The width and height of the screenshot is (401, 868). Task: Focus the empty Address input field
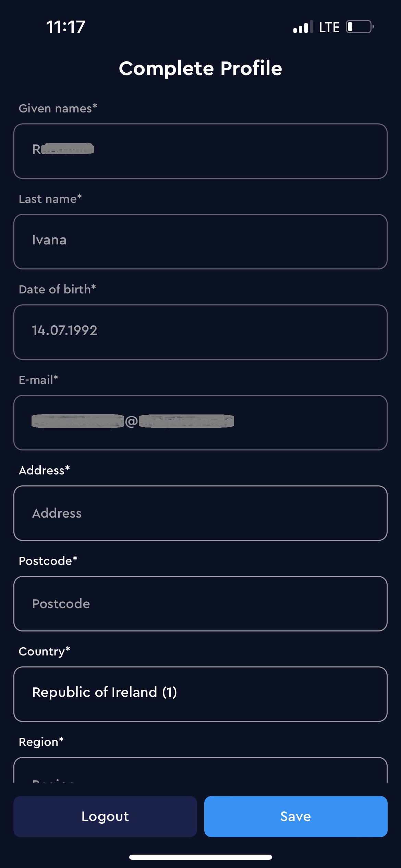tap(200, 513)
